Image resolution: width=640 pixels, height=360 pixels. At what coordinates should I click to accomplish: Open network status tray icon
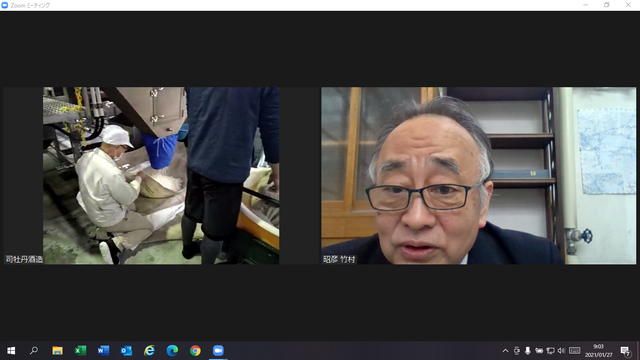551,351
